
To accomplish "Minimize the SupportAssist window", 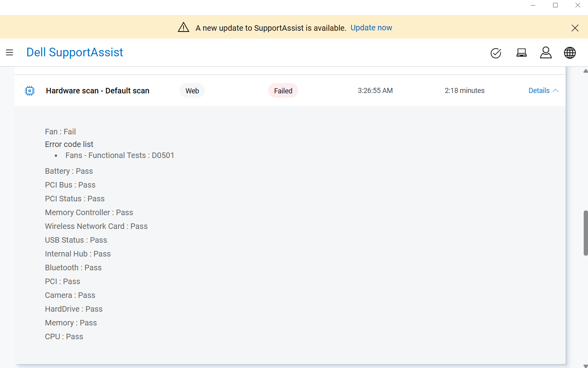I will tap(533, 6).
